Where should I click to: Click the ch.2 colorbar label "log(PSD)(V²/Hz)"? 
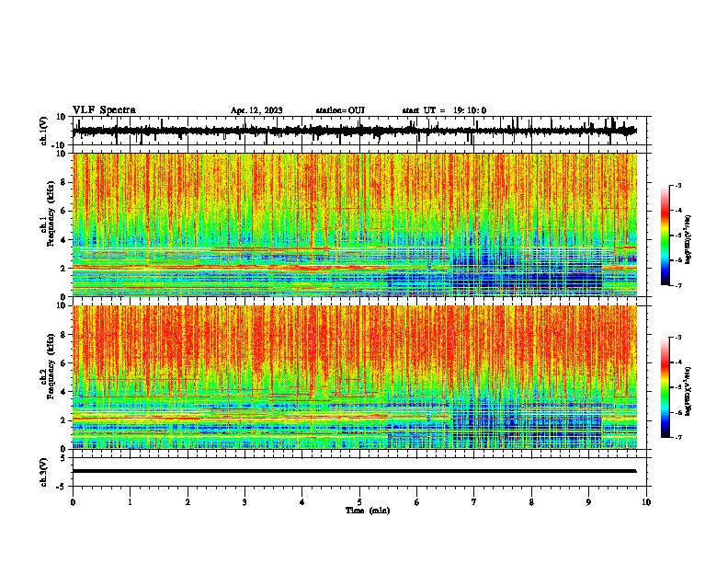point(688,392)
